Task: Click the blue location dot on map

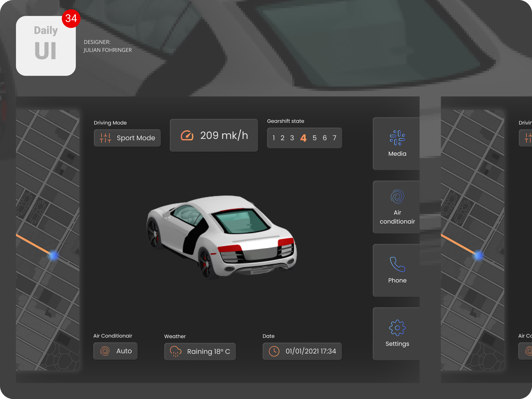Action: pyautogui.click(x=53, y=255)
